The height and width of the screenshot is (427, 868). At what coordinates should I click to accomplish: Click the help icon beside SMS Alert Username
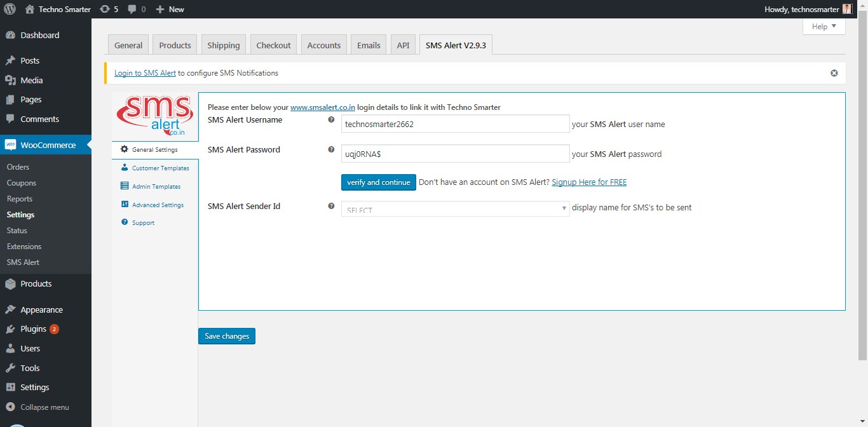pos(330,119)
